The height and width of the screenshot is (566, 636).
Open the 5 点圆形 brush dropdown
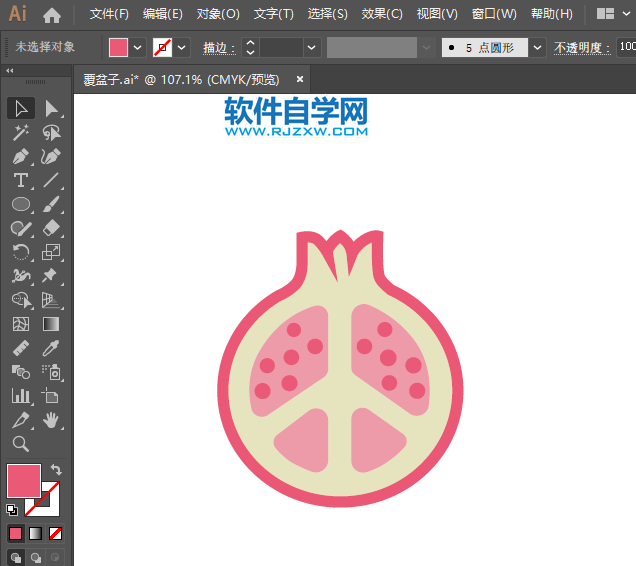point(538,47)
